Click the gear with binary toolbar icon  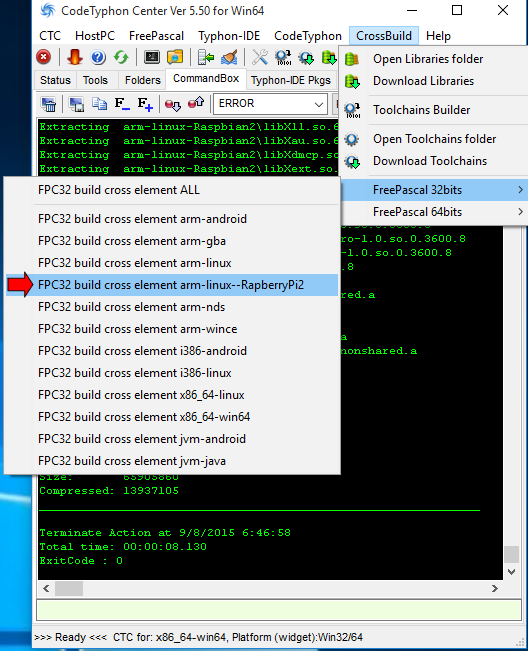284,57
